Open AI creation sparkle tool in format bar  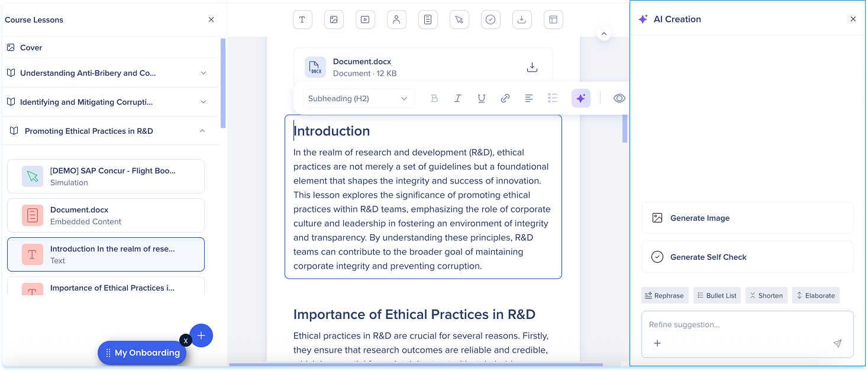[x=580, y=98]
